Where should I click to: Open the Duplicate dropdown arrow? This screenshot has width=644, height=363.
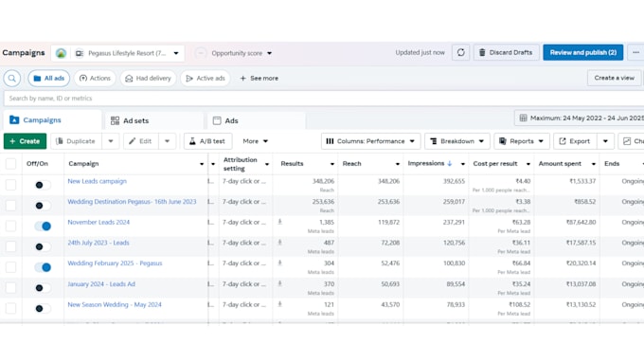[x=111, y=141]
